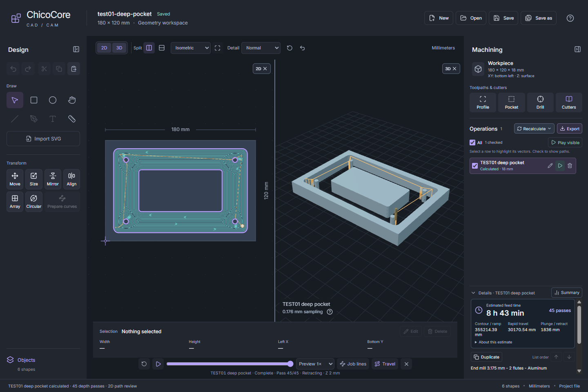
Task: Click the preview progress slider handle
Action: 290,364
